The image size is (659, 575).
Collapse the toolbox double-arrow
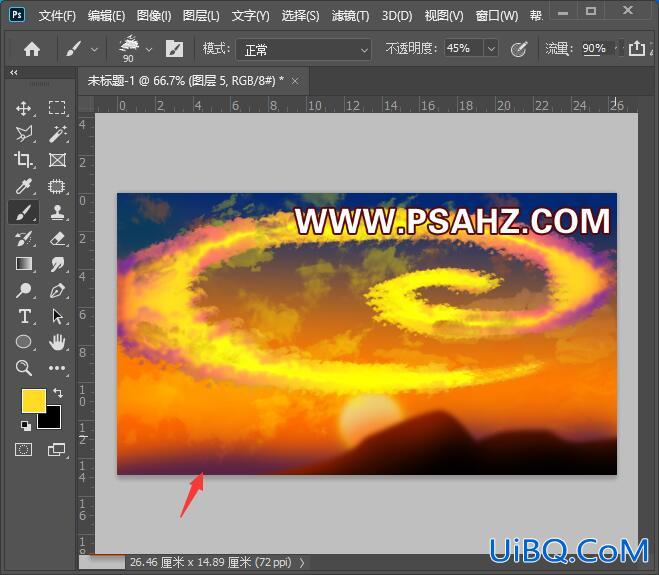pos(13,72)
